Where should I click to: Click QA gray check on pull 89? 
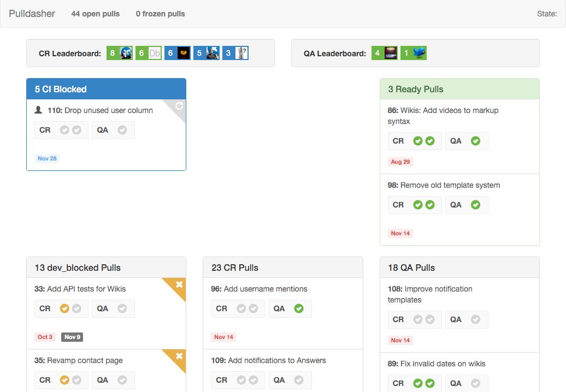[x=476, y=383]
